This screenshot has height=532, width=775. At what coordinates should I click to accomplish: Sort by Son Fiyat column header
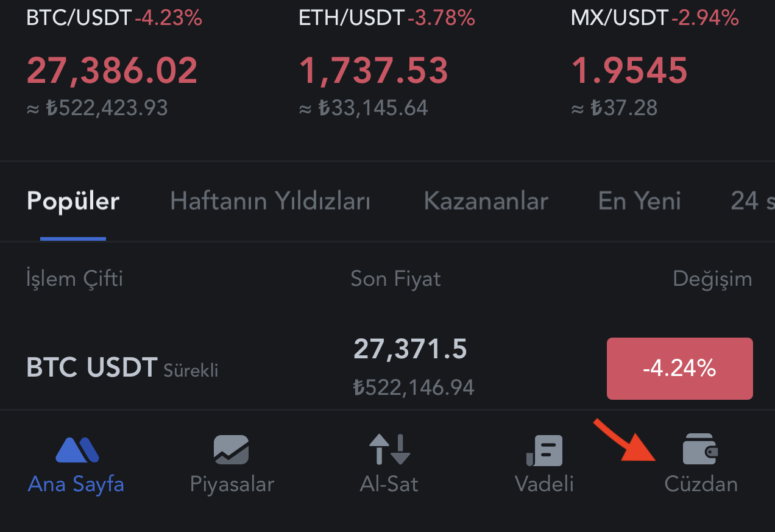pos(395,279)
